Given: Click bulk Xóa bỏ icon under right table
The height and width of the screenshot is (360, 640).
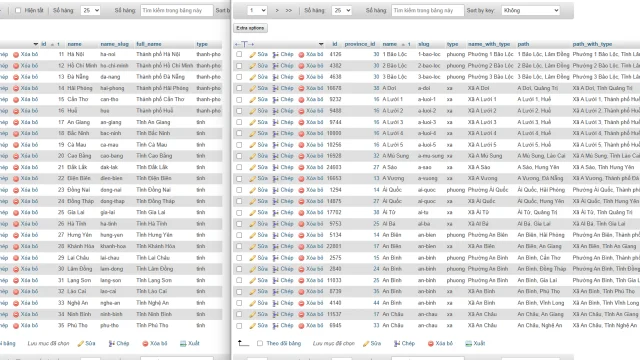Looking at the screenshot, I should 431,344.
